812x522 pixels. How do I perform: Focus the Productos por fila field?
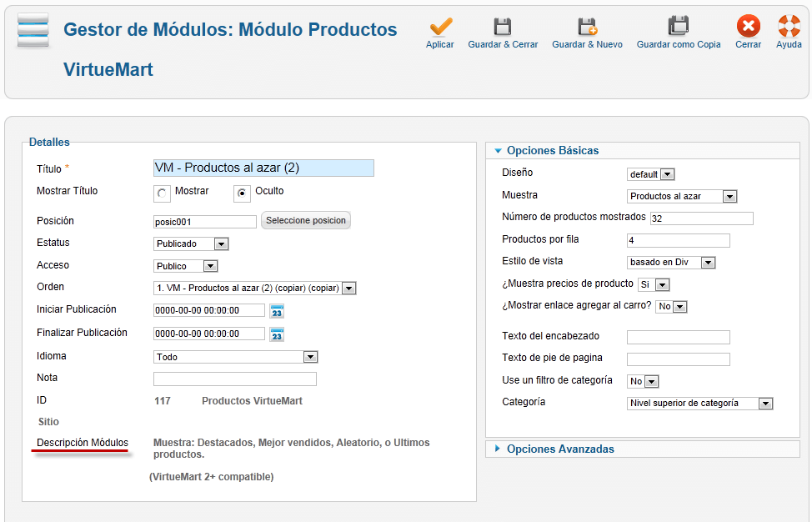(679, 240)
